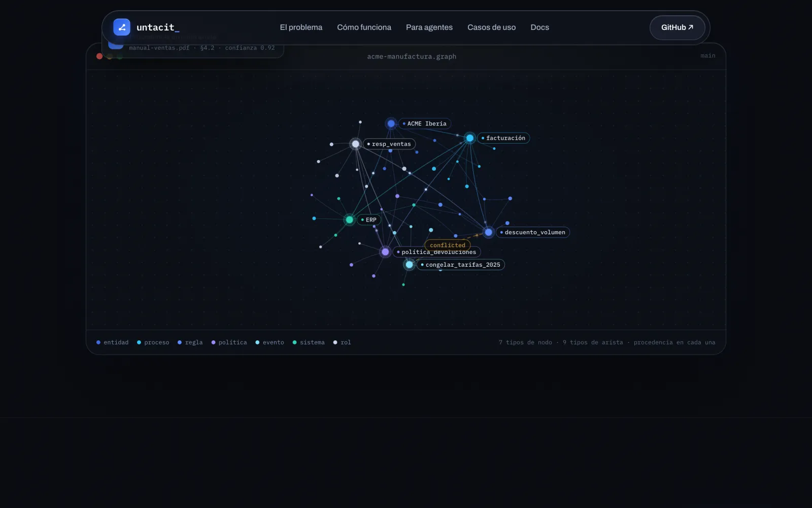Click the red window close dot
The image size is (812, 508).
[x=99, y=56]
